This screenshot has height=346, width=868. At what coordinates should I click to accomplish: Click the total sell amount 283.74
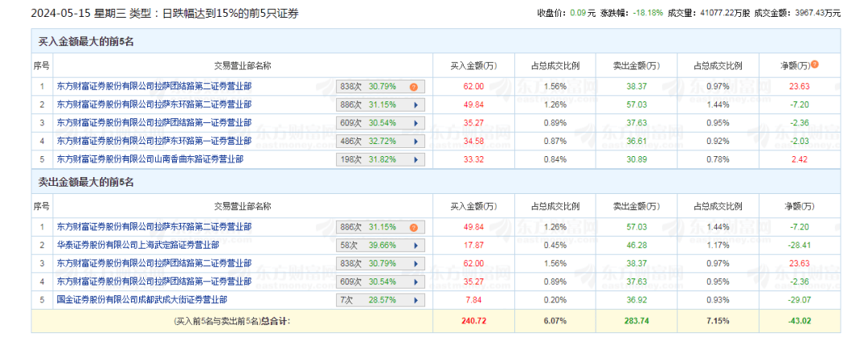pyautogui.click(x=637, y=320)
